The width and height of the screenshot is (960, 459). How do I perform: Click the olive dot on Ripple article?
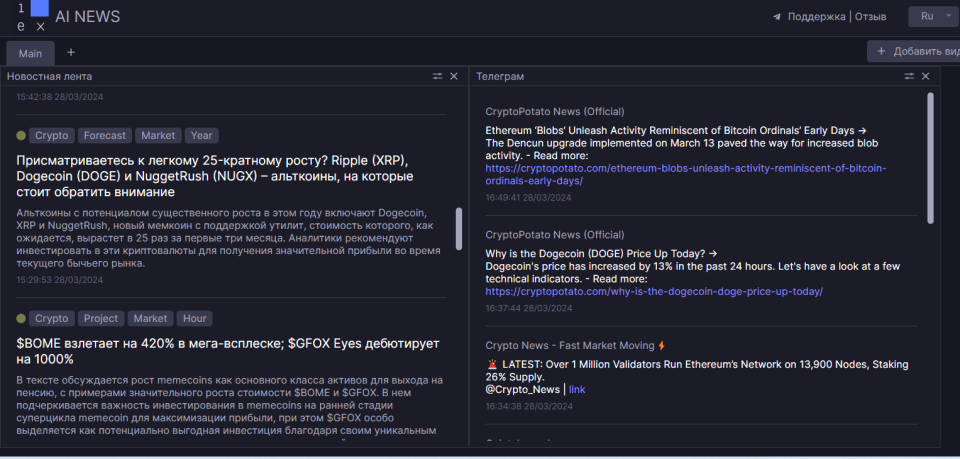[x=21, y=135]
